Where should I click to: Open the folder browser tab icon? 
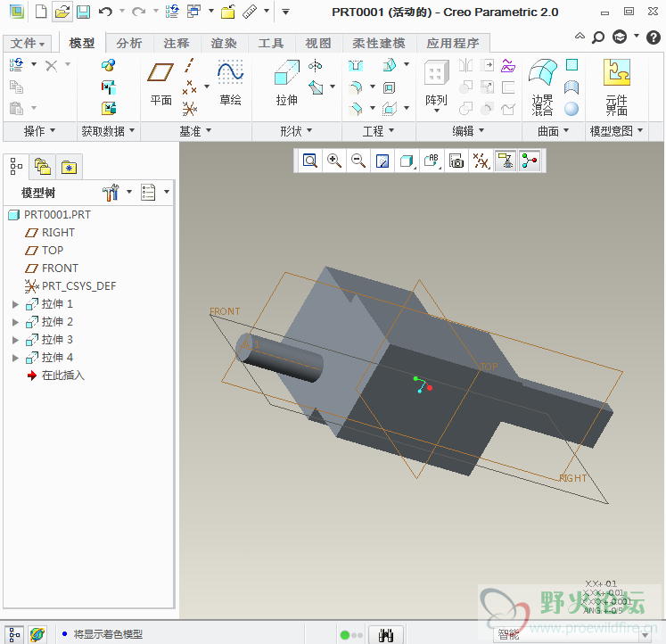pyautogui.click(x=43, y=167)
